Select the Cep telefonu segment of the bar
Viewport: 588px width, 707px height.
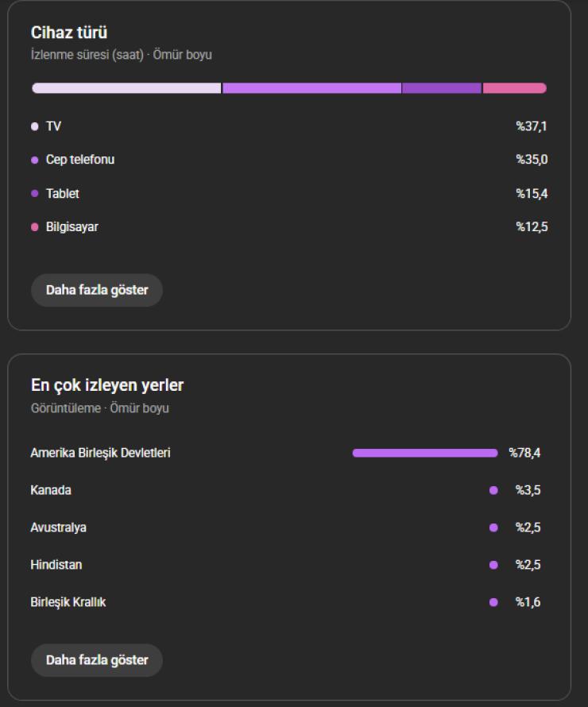tap(311, 88)
